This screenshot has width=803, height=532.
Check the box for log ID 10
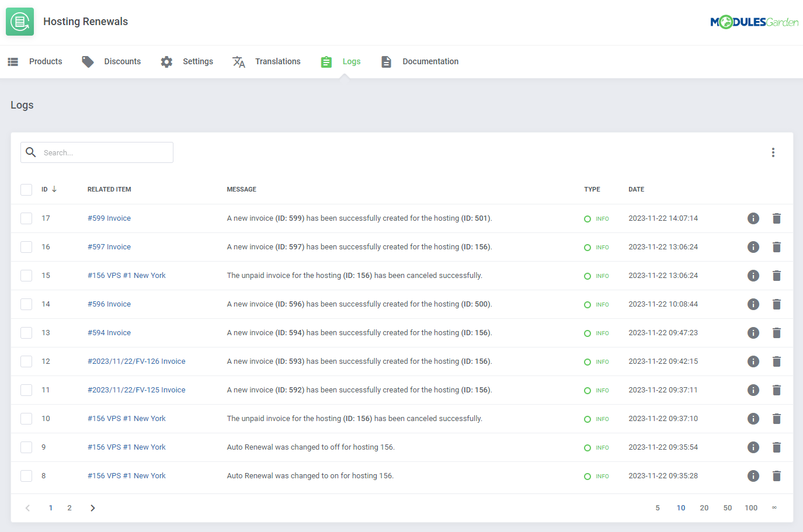click(26, 419)
